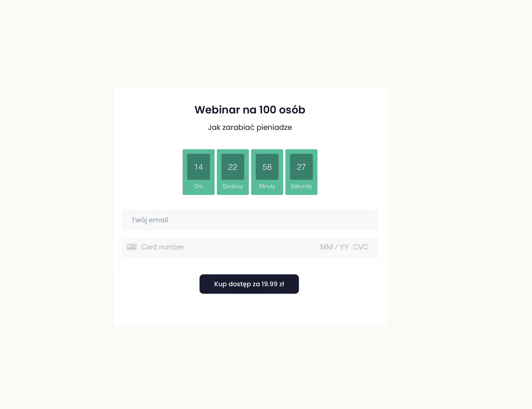Image resolution: width=532 pixels, height=409 pixels.
Task: Select the MM / YY expiry field
Action: coord(334,247)
